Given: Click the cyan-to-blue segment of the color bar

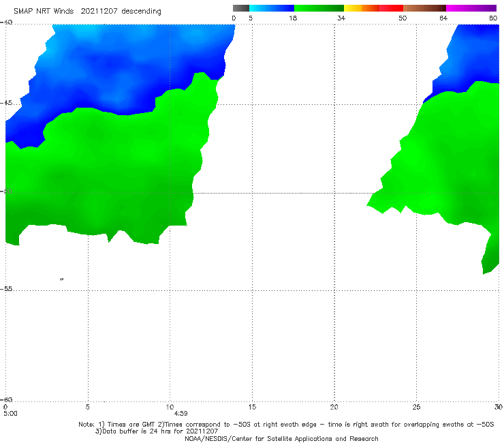Looking at the screenshot, I should pos(272,8).
